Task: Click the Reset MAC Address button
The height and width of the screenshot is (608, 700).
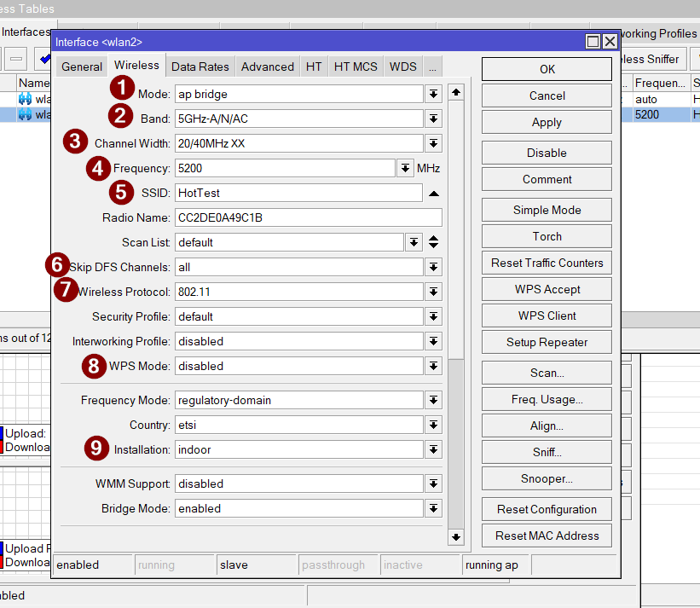Action: point(547,536)
